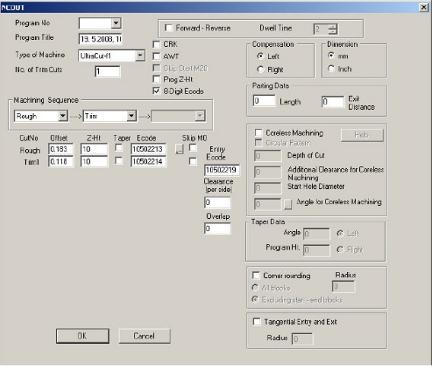Click the Start Hole Diameter field
Screen dimensions: 432x366
pyautogui.click(x=268, y=188)
